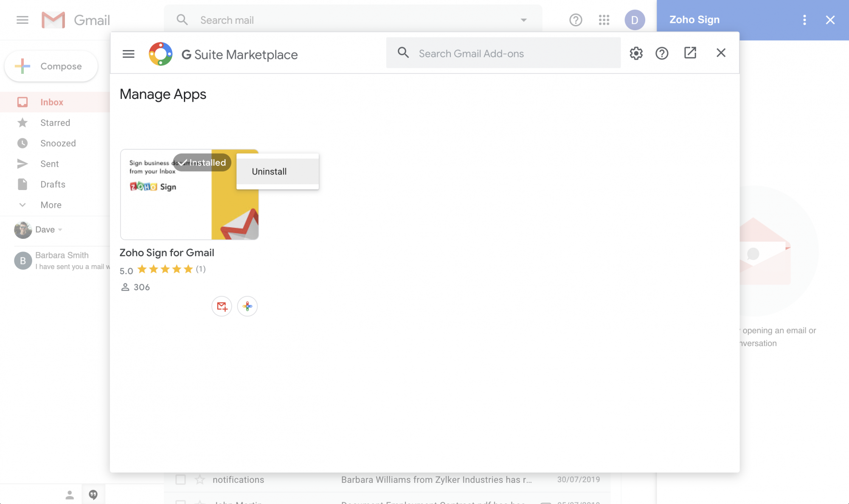Screen dimensions: 849x504
Task: Click the Installed badge on Zoho Sign
Action: [x=202, y=162]
